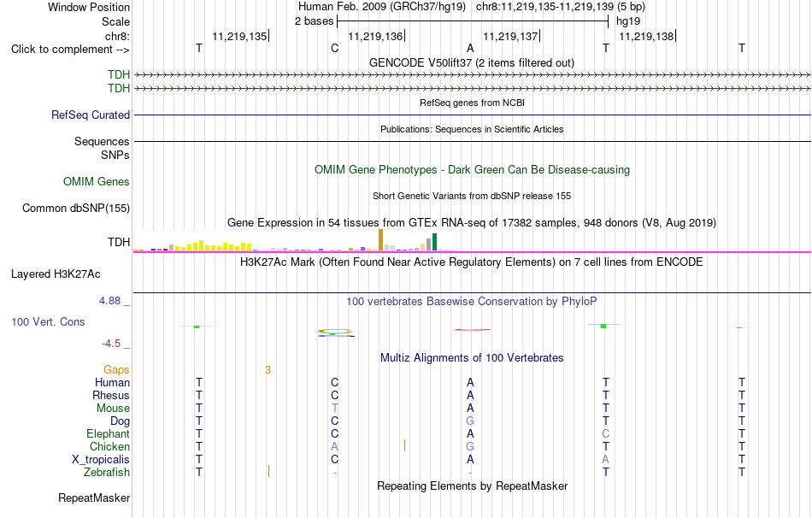Viewport: 812px width, 518px height.
Task: Click 'Publications: Sequences in Scientific Articles' title
Action: (472, 129)
